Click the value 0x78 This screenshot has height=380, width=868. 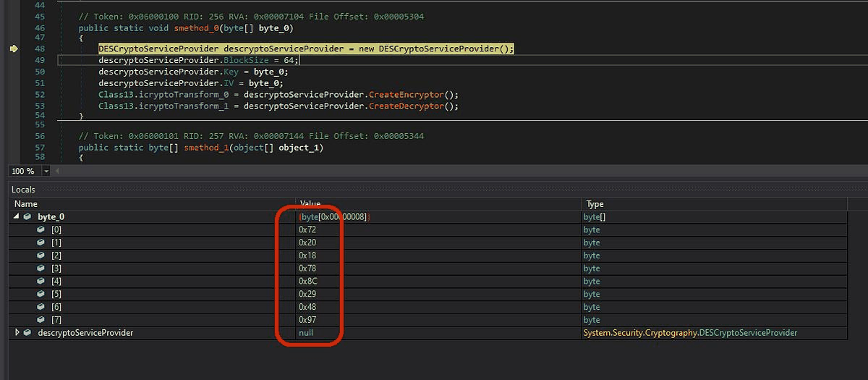click(307, 268)
